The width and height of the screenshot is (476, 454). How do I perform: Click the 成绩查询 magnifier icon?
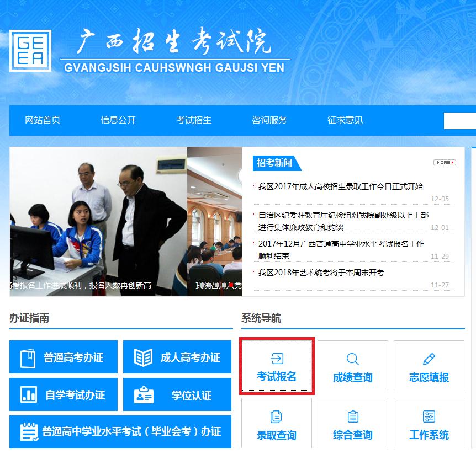point(353,359)
